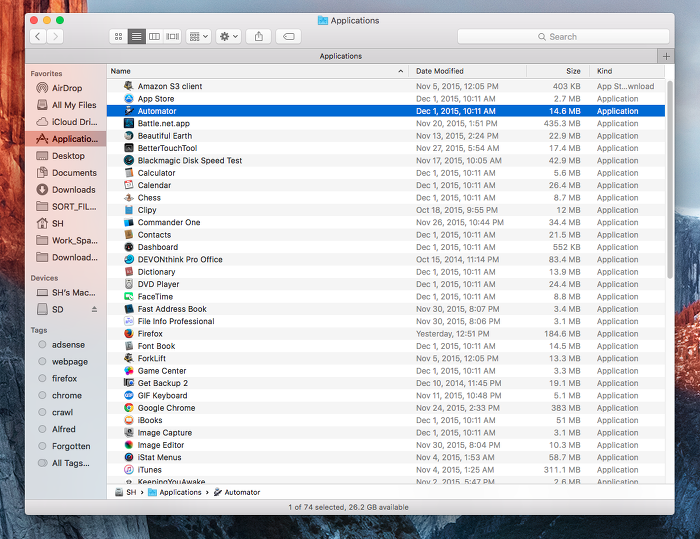700x539 pixels.
Task: Toggle sort direction arrow in Name column
Action: click(400, 71)
